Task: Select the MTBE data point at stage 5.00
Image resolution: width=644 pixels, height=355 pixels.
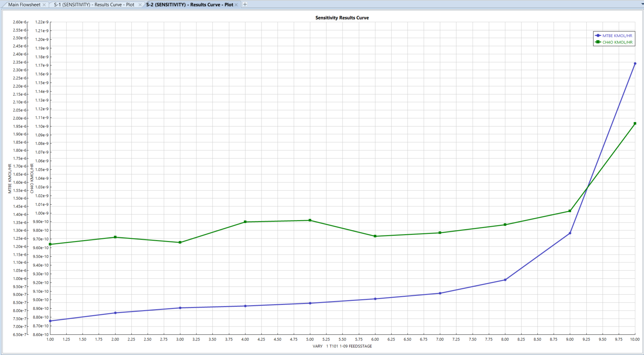Action: pos(310,303)
